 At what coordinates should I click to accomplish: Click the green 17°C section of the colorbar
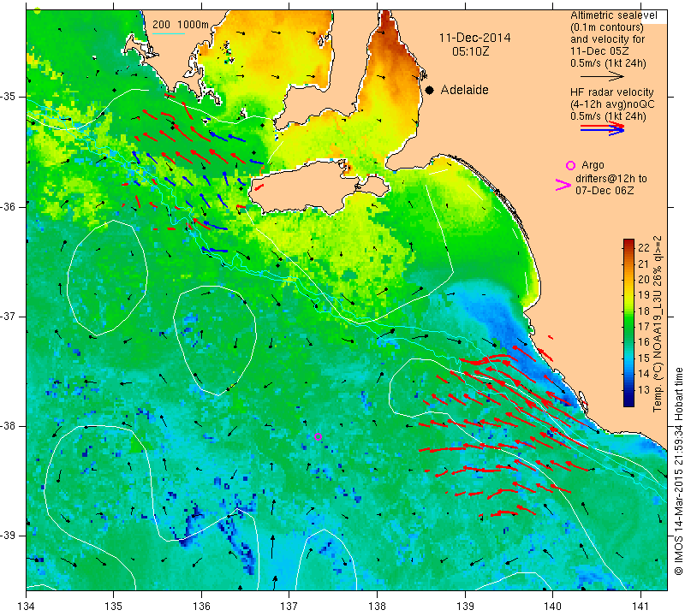pyautogui.click(x=628, y=326)
